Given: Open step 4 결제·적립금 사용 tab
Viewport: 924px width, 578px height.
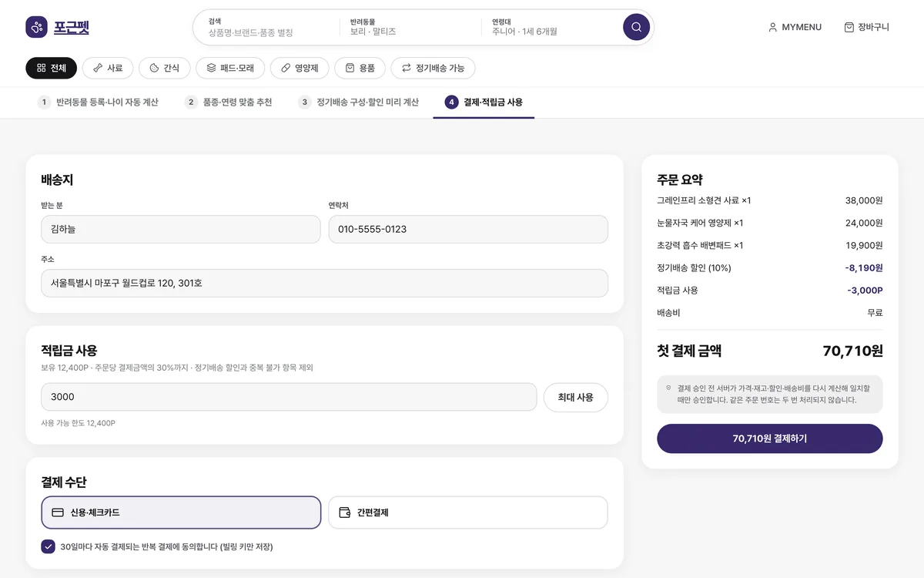Looking at the screenshot, I should pos(484,102).
